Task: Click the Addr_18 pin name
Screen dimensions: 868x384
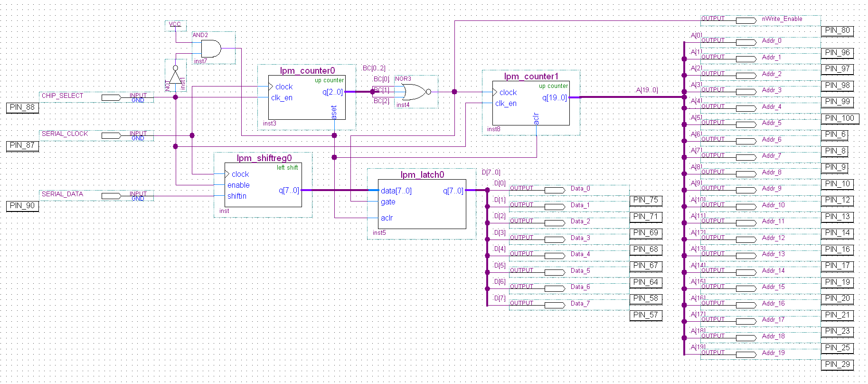Action: [773, 336]
